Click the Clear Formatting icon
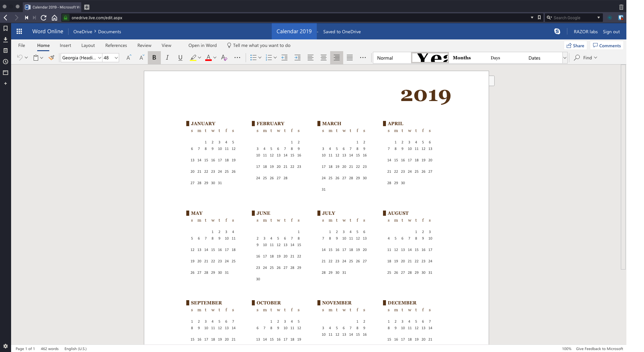This screenshot has height=352, width=644. (x=224, y=58)
